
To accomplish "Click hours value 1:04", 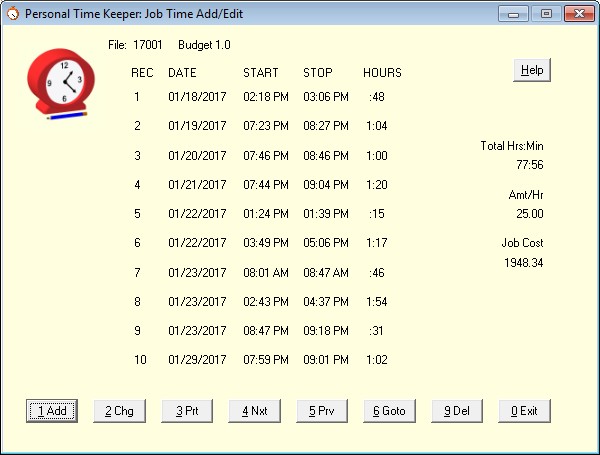I will [377, 126].
